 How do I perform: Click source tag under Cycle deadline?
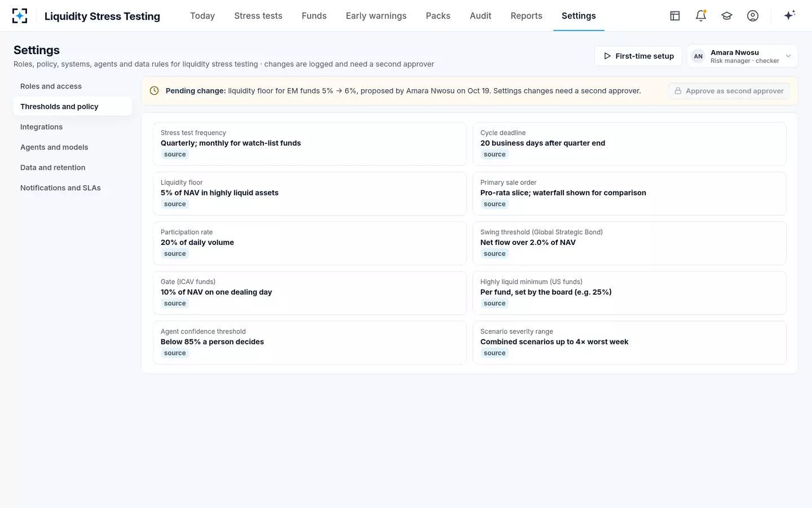coord(495,155)
